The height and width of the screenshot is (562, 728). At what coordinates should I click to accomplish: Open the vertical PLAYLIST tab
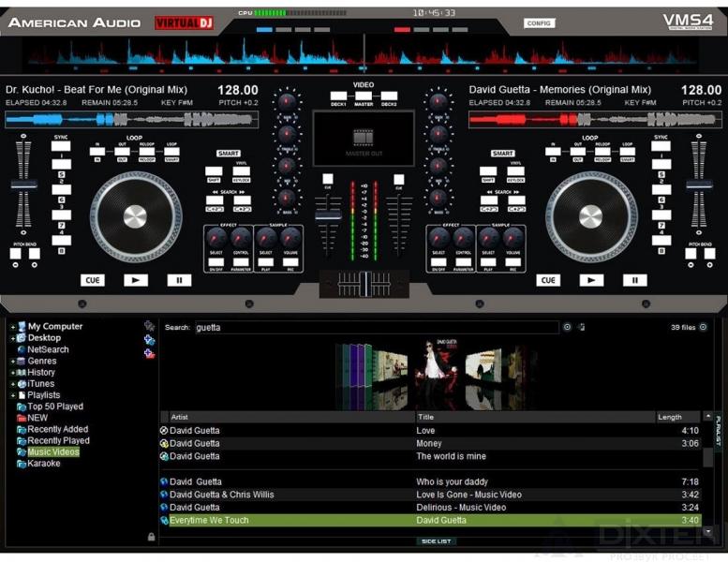[718, 432]
